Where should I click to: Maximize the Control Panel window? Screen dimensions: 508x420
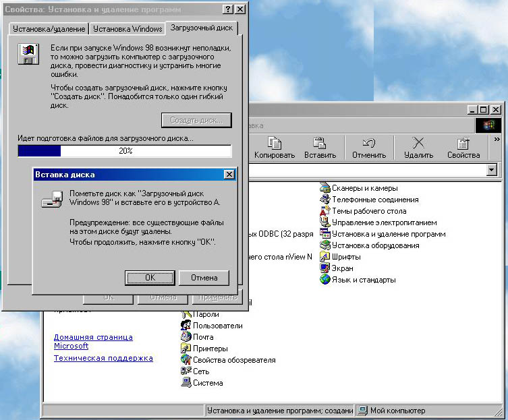tap(484, 110)
